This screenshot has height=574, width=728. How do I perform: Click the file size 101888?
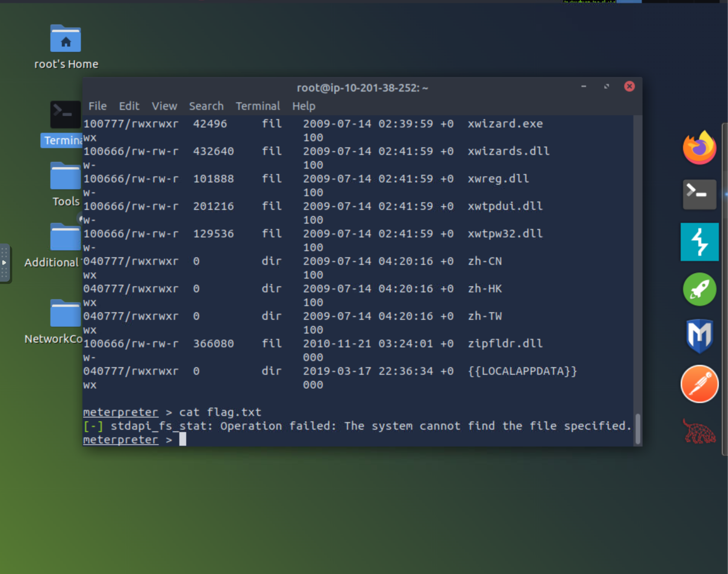213,179
